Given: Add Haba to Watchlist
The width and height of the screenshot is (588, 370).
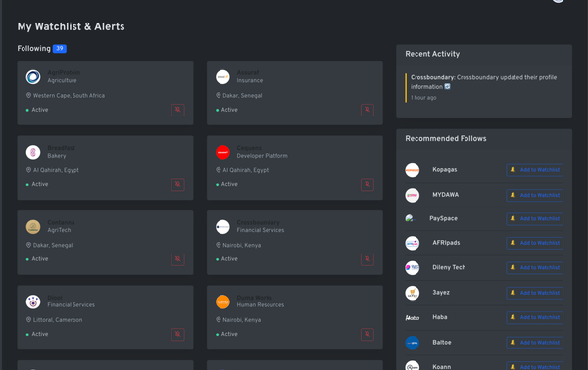Looking at the screenshot, I should tap(534, 317).
